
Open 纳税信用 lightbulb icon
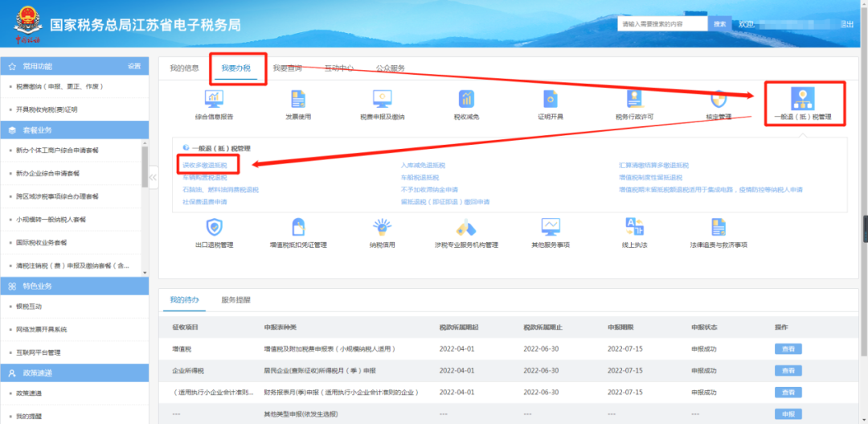(382, 227)
